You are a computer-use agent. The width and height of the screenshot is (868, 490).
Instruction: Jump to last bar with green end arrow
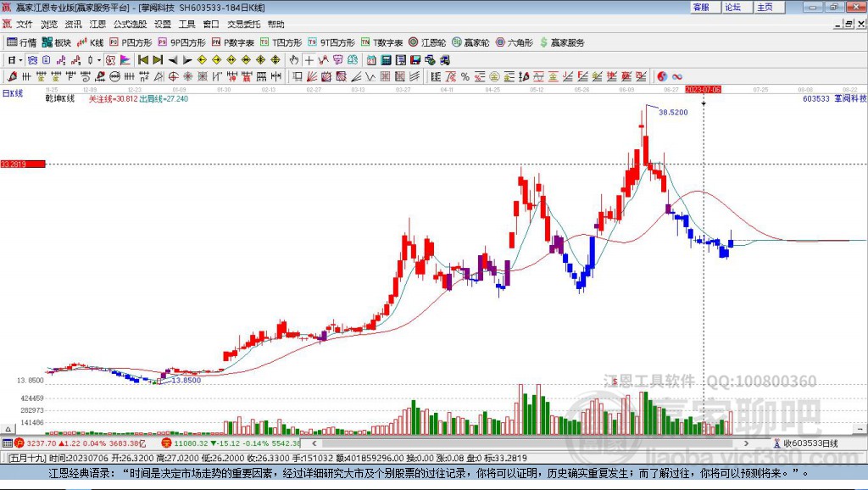click(x=158, y=60)
